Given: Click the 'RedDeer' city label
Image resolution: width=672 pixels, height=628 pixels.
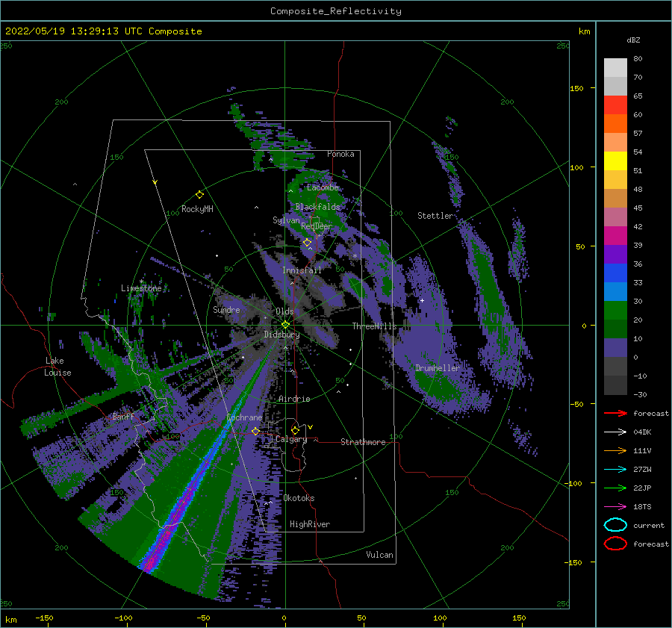Looking at the screenshot, I should click(x=317, y=226).
